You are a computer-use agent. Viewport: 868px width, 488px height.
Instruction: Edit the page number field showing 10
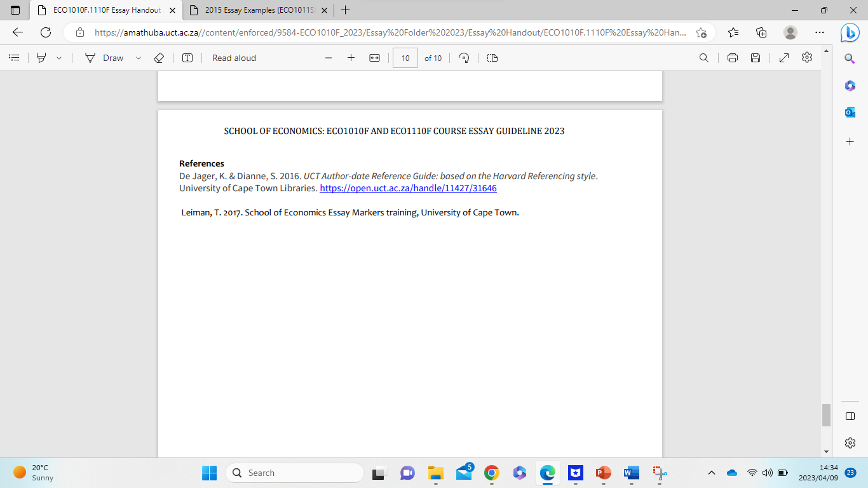tap(405, 58)
